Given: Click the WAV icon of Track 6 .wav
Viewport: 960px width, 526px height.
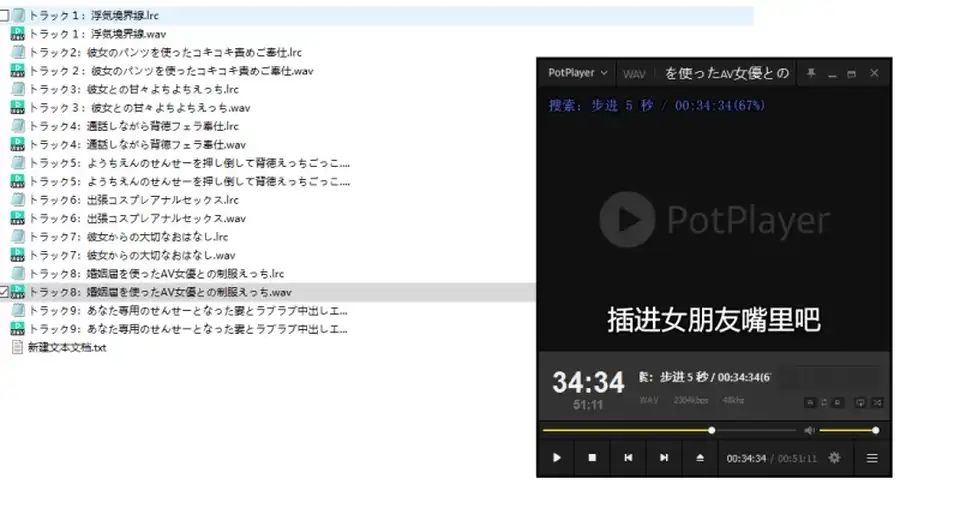Looking at the screenshot, I should [x=18, y=218].
